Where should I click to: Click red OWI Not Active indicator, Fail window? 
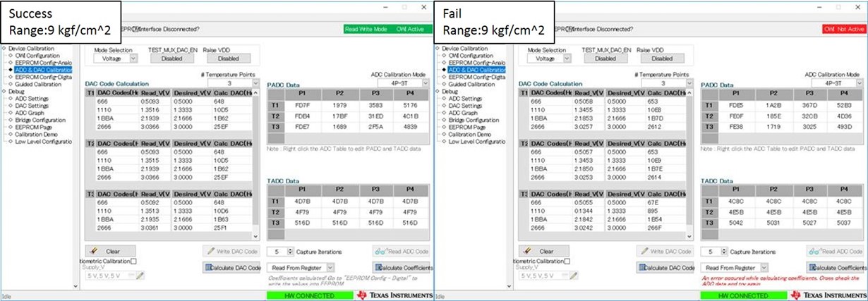[x=843, y=29]
